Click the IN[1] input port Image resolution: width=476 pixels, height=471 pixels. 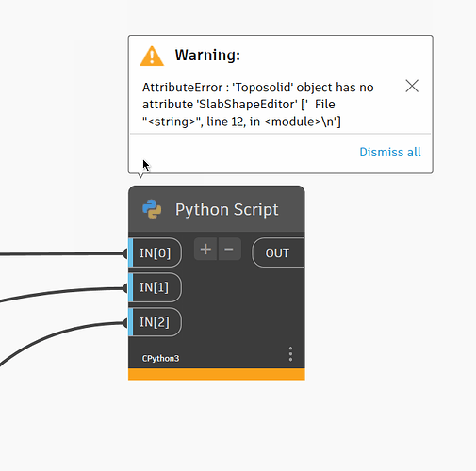[x=155, y=287]
